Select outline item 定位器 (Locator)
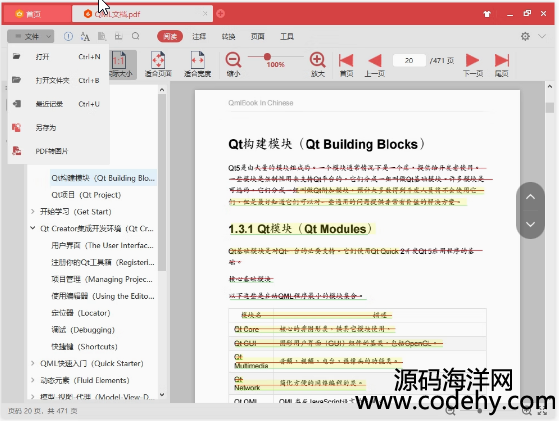This screenshot has height=421, width=560. click(81, 313)
